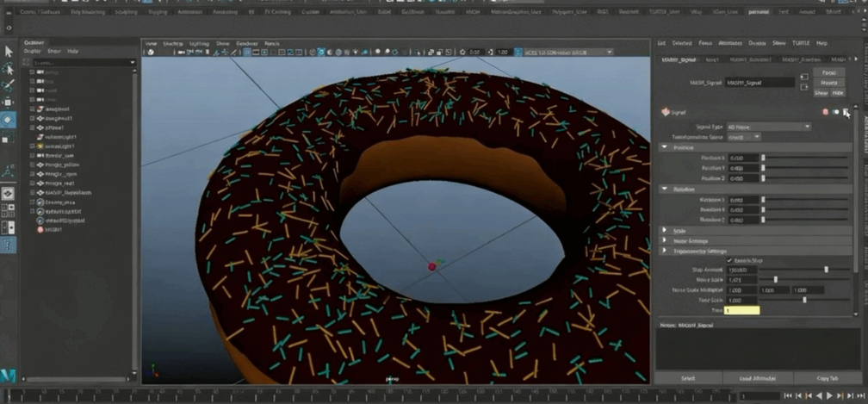Open the Outliner search field dropdown arrow
868x404 pixels.
tap(133, 63)
